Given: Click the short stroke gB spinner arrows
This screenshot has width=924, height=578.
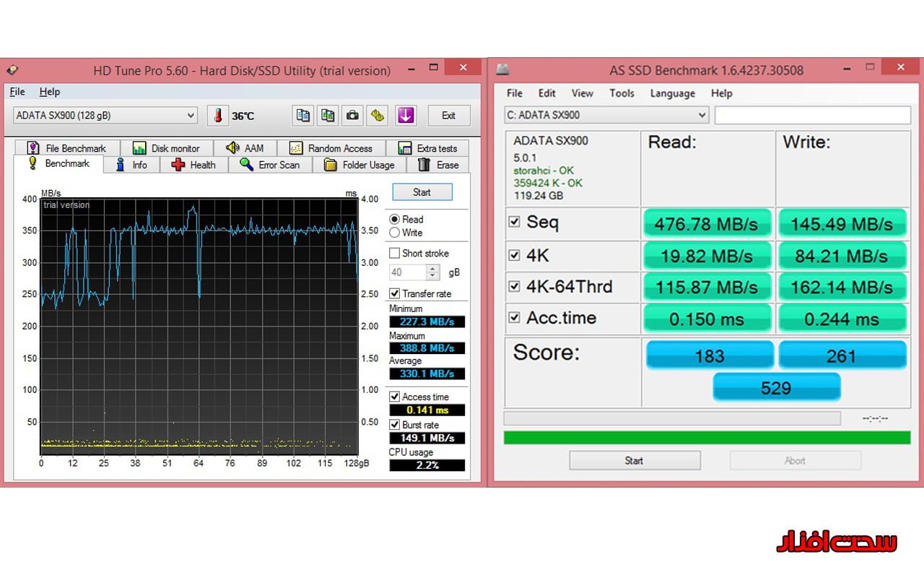Looking at the screenshot, I should [432, 272].
